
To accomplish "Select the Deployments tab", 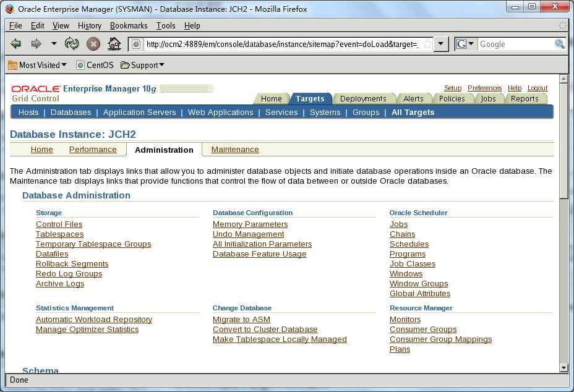I will click(363, 99).
